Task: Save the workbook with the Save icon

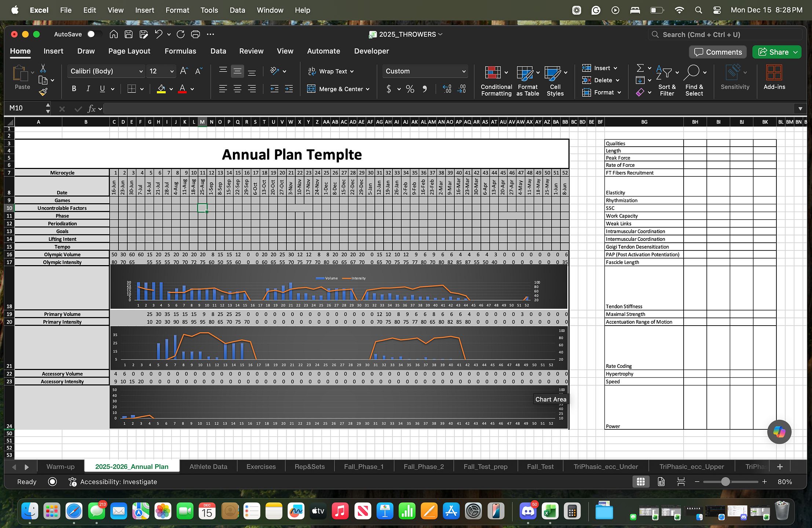Action: click(129, 34)
